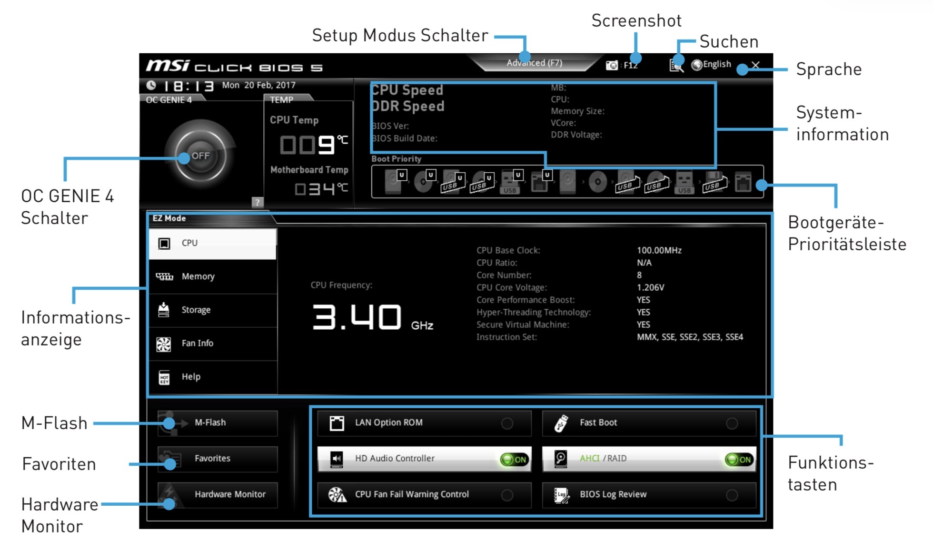Click the Boot Priority heading
This screenshot has height=560, width=933.
[x=397, y=159]
